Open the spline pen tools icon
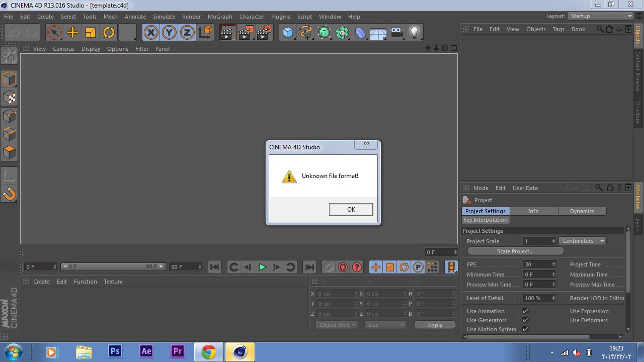Viewport: 644px width, 362px height. pyautogui.click(x=306, y=33)
